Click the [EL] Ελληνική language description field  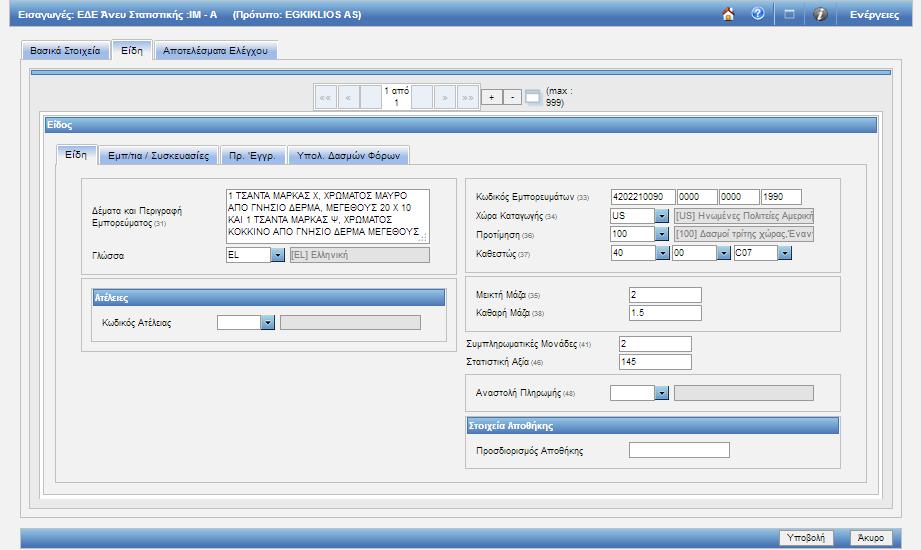[359, 255]
